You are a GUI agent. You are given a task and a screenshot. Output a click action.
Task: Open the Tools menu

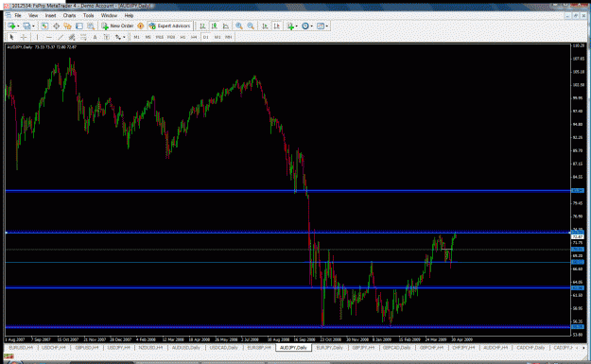click(88, 15)
